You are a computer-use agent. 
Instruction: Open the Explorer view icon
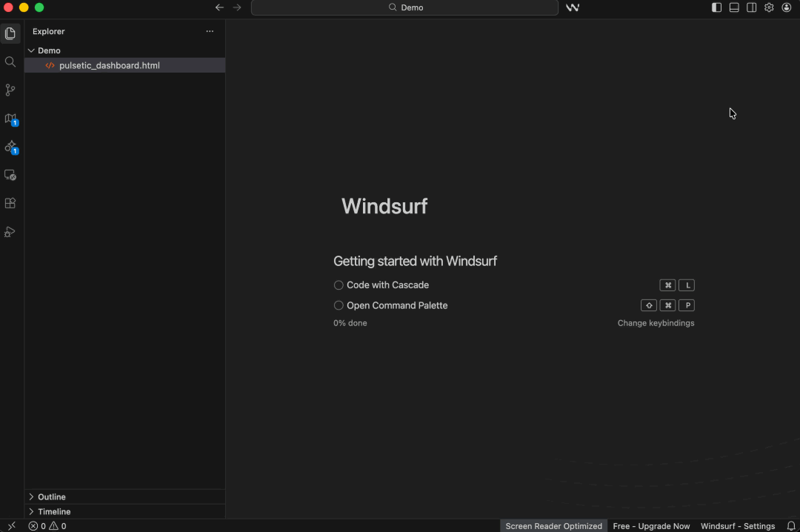tap(10, 33)
